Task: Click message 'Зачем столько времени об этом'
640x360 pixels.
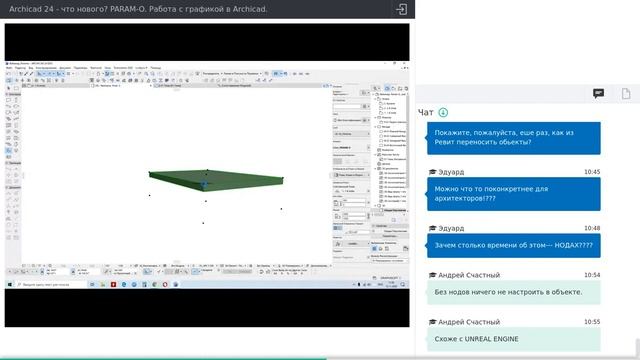Action: tap(514, 245)
